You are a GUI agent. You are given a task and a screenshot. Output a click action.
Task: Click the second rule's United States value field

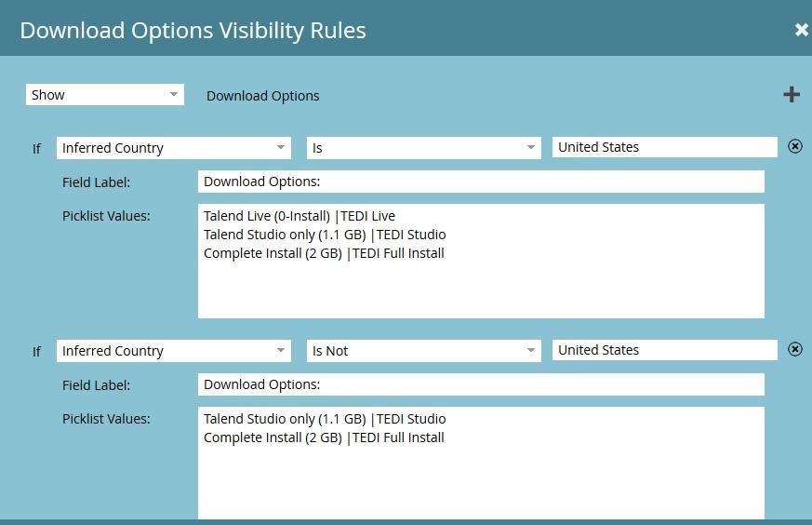(x=664, y=350)
